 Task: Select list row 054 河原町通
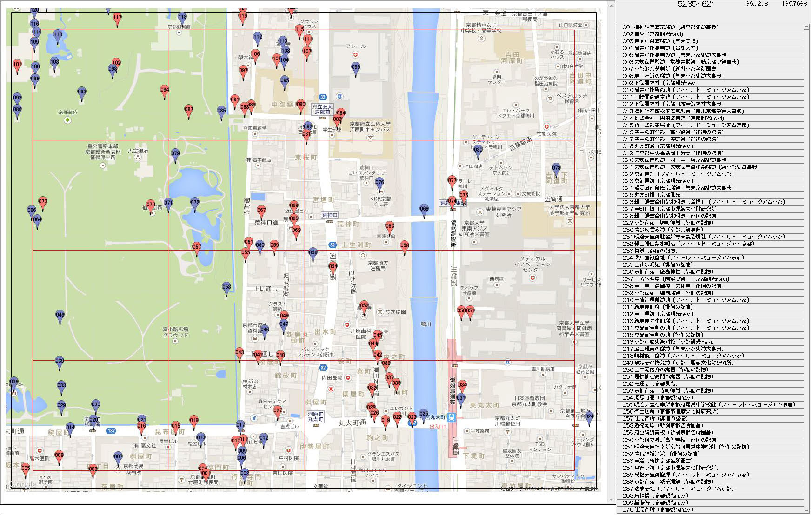point(711,397)
